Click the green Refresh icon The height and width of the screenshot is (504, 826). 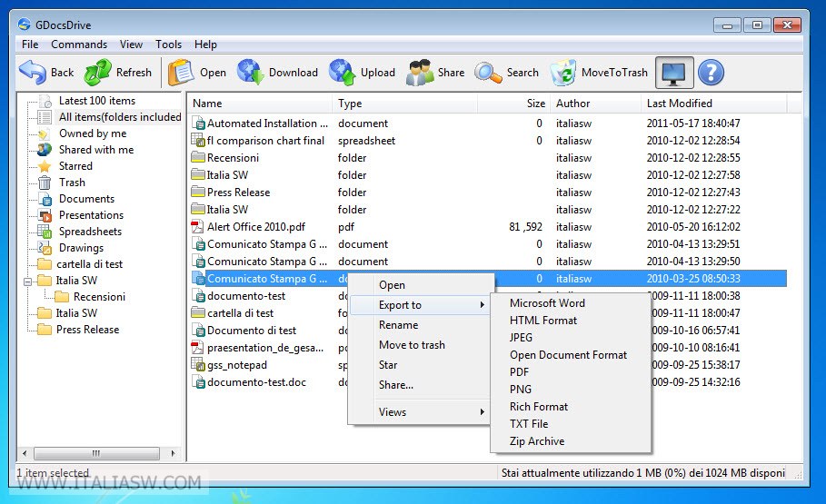pyautogui.click(x=98, y=72)
